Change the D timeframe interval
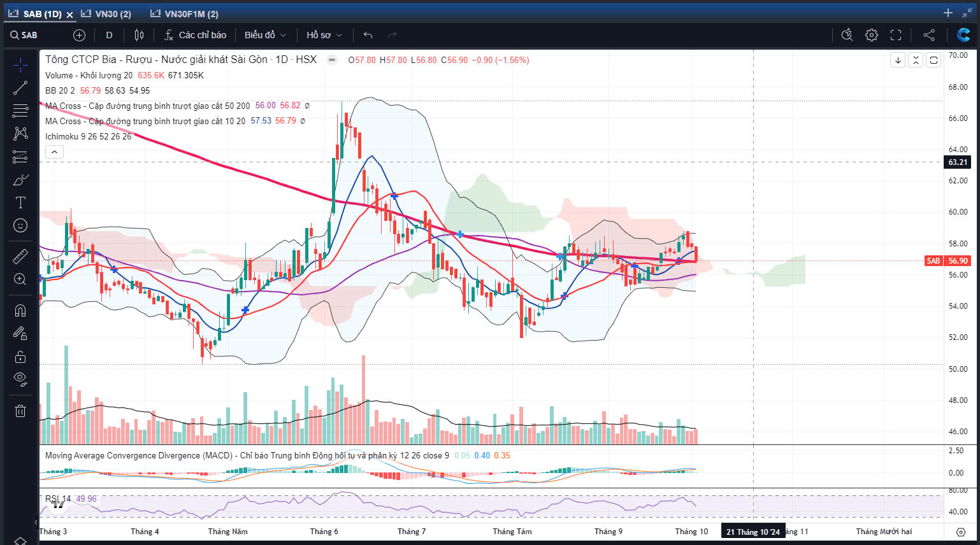This screenshot has width=980, height=545. click(x=109, y=35)
